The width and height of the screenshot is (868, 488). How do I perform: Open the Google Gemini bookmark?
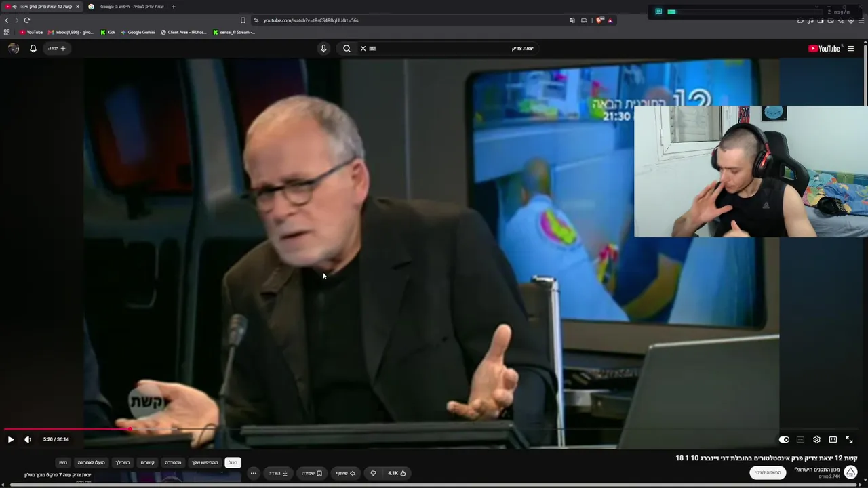coord(138,32)
